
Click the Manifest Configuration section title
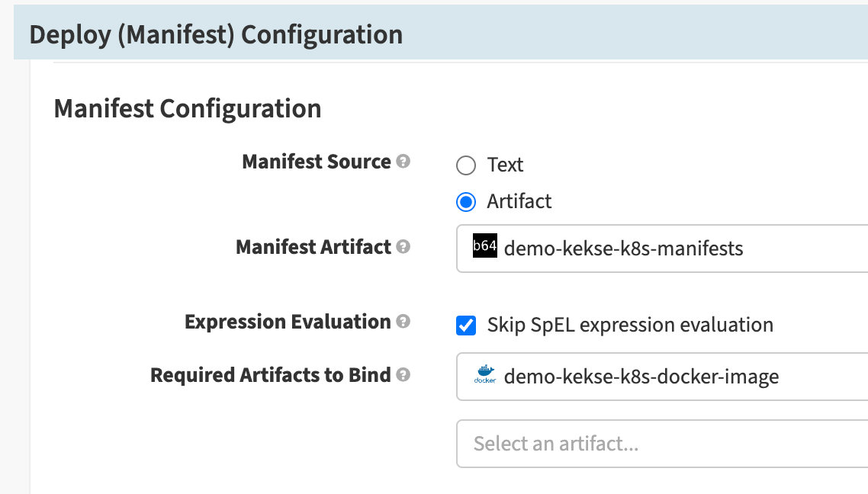coord(187,108)
